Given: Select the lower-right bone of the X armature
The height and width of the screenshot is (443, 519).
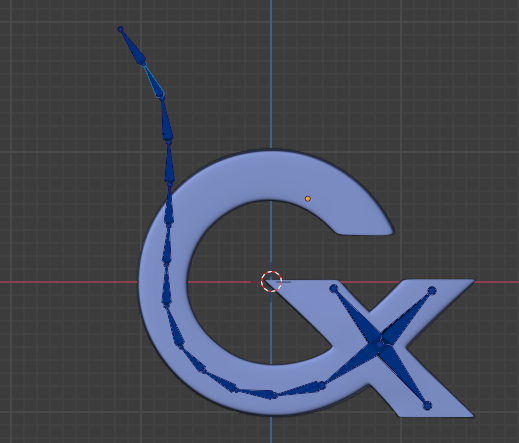Looking at the screenshot, I should click(x=405, y=377).
